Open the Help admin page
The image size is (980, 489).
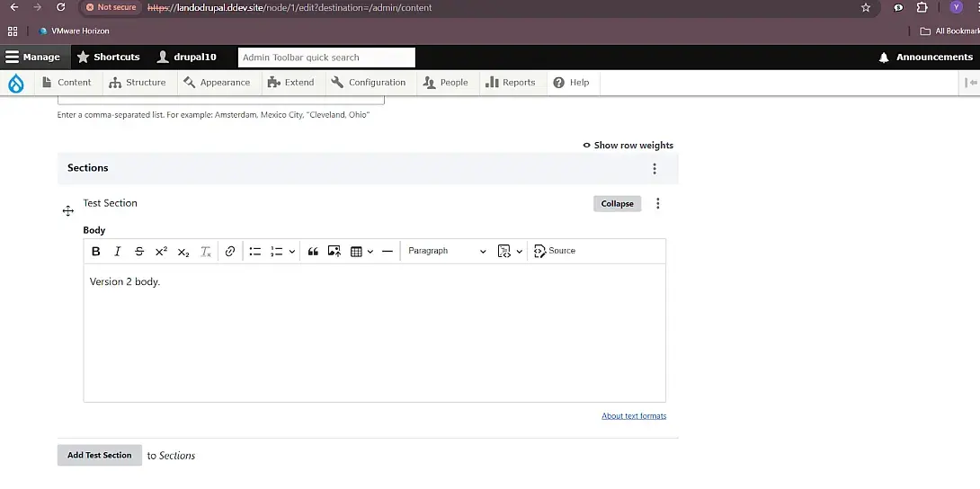[572, 83]
